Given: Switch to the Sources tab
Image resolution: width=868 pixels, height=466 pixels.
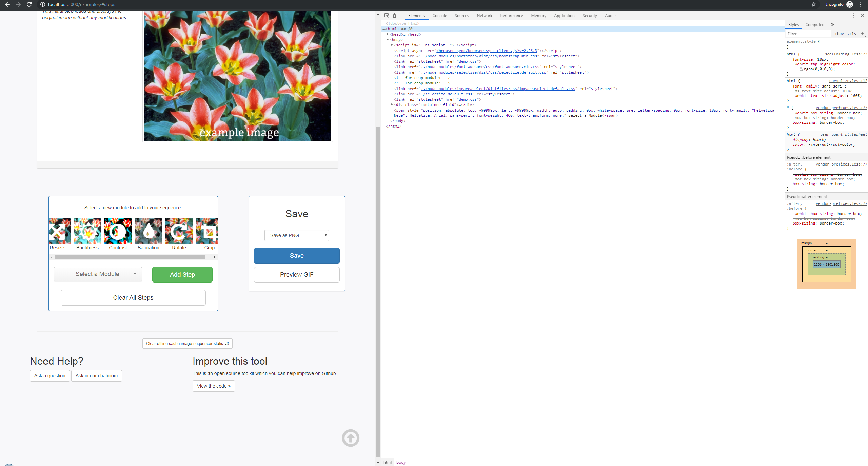Looking at the screenshot, I should click(x=461, y=16).
